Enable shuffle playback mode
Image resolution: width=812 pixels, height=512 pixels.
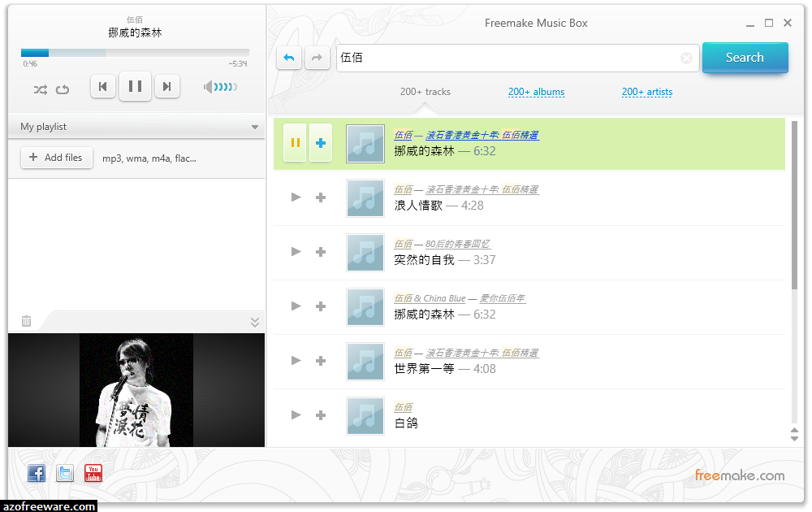tap(40, 89)
